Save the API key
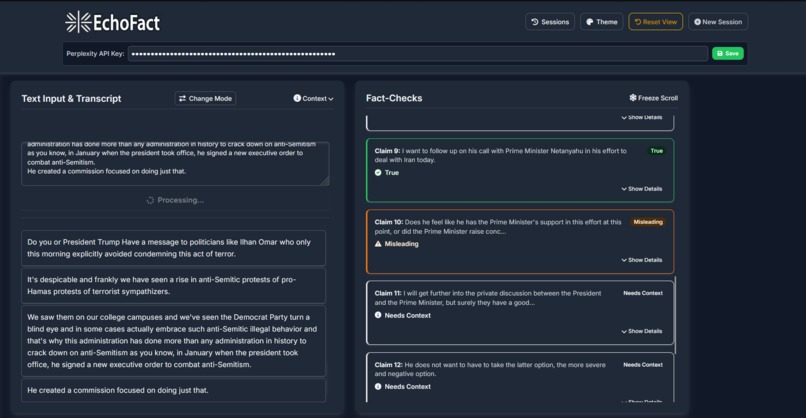This screenshot has height=418, width=806. (x=727, y=53)
